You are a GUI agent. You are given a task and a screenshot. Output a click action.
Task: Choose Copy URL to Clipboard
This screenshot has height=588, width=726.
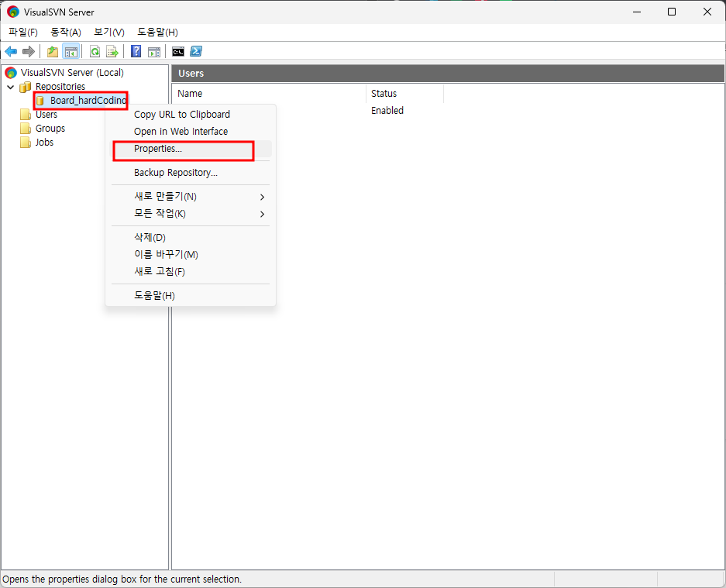(191, 115)
